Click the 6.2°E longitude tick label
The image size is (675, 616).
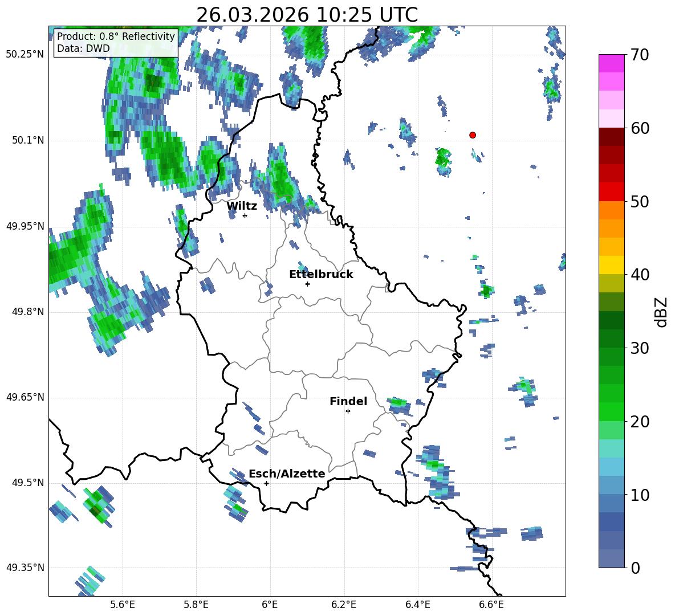tap(344, 605)
